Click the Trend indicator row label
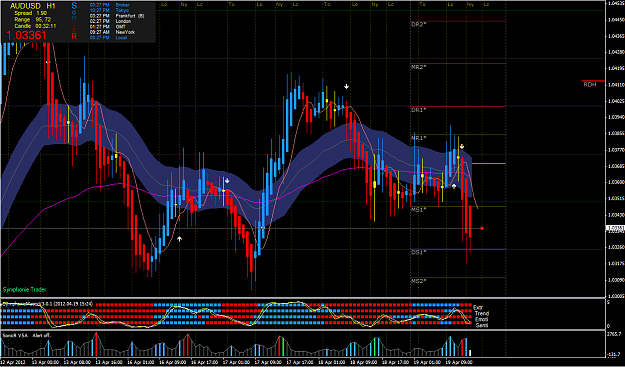This screenshot has width=625, height=367. [482, 314]
